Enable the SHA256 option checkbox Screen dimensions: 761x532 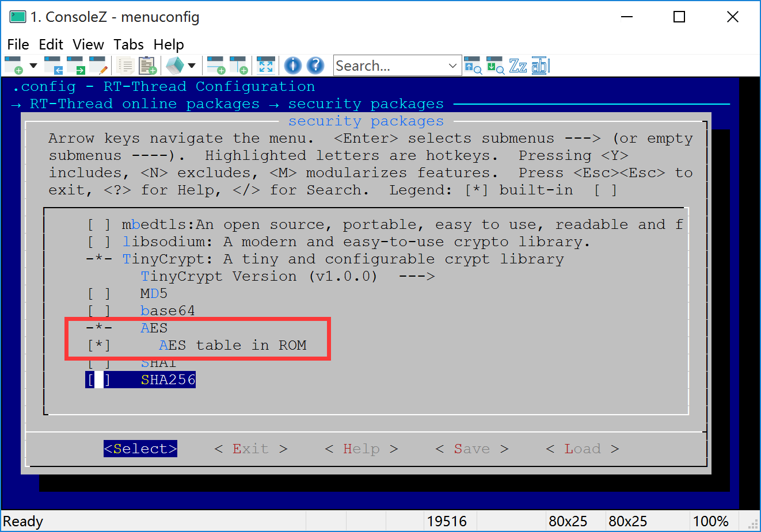[98, 380]
